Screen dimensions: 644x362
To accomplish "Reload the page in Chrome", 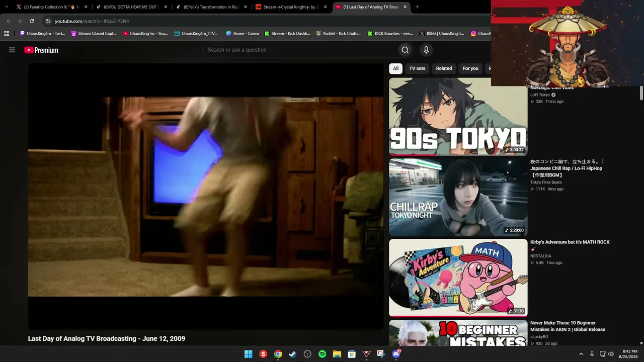I will (x=32, y=21).
